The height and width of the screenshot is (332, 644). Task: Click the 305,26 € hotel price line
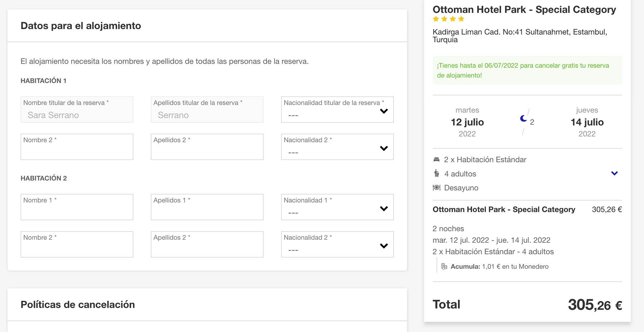point(607,209)
